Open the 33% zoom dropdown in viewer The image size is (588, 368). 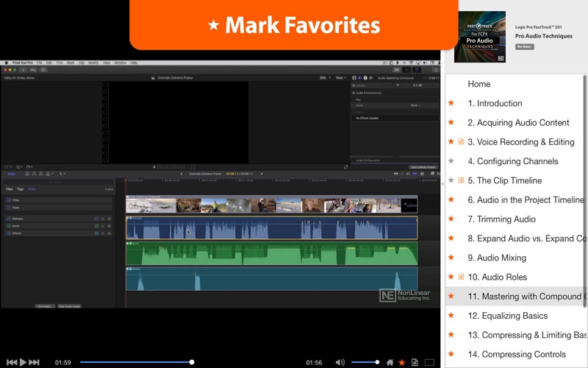(x=325, y=78)
